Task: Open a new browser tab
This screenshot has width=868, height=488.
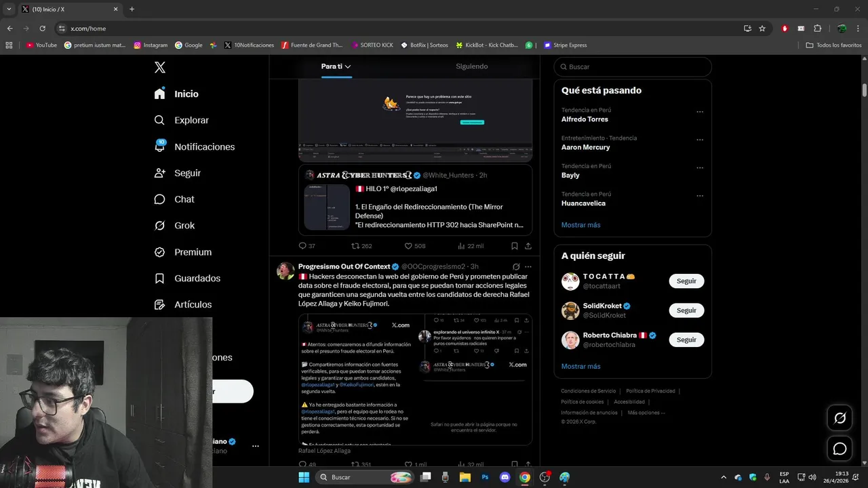Action: (132, 9)
